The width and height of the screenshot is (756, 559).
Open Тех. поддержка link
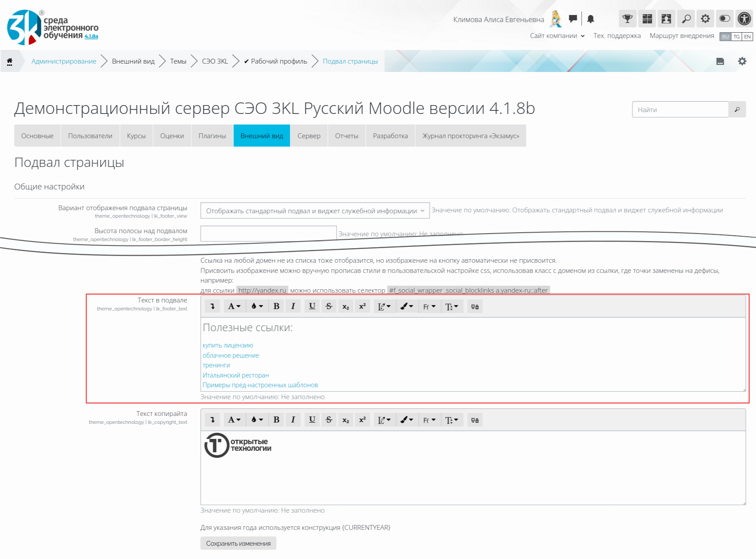[617, 36]
